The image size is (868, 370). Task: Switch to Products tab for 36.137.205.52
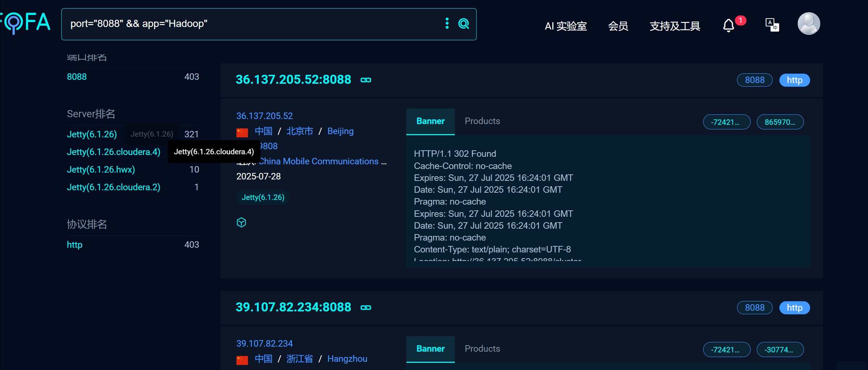(482, 121)
